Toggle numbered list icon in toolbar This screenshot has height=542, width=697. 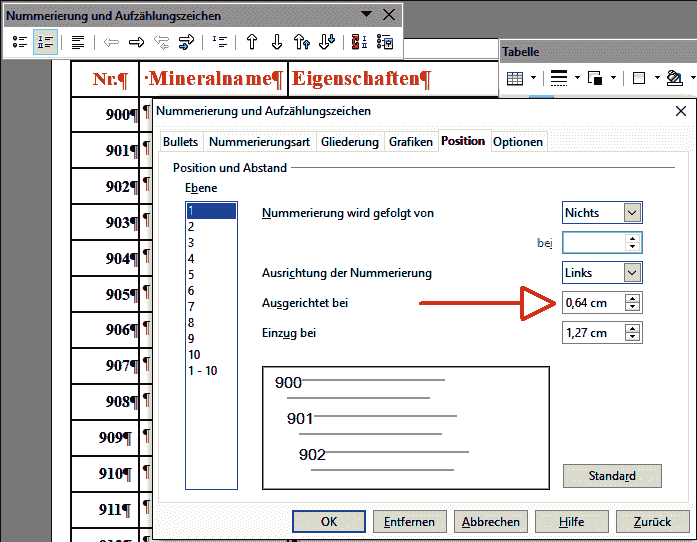(x=44, y=42)
